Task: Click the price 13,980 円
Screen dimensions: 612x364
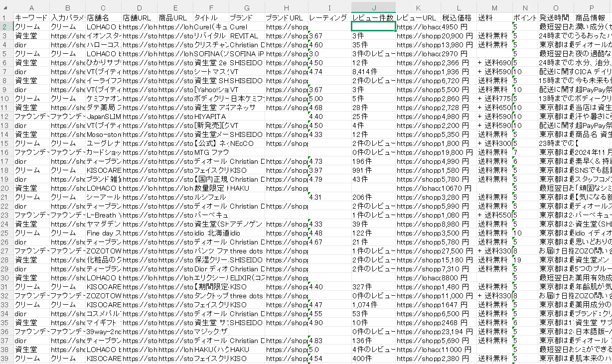Action: coord(459,45)
